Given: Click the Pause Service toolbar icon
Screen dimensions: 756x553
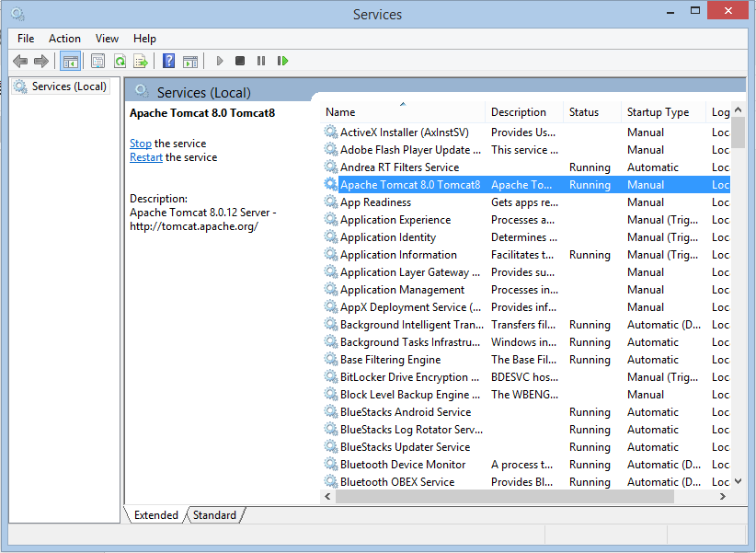Looking at the screenshot, I should (261, 61).
